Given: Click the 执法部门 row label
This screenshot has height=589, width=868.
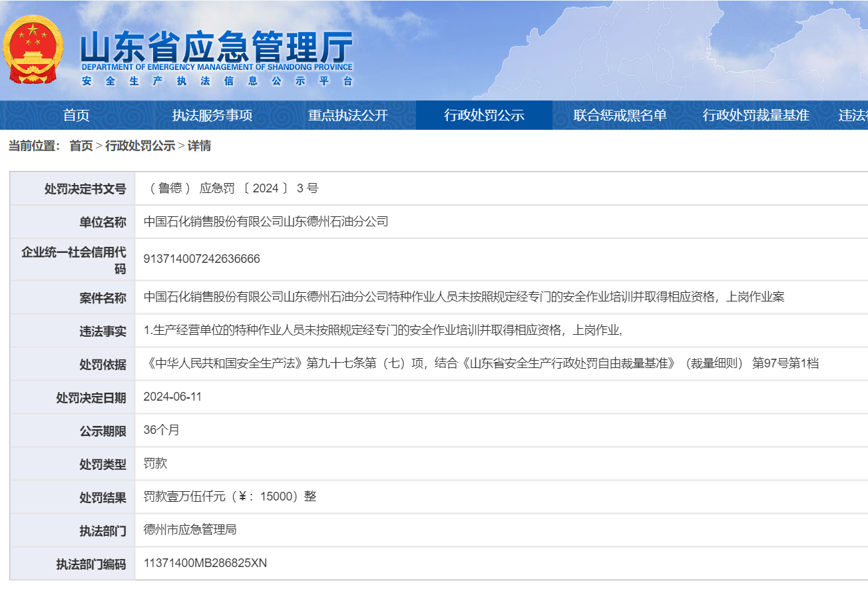Looking at the screenshot, I should pyautogui.click(x=103, y=531).
